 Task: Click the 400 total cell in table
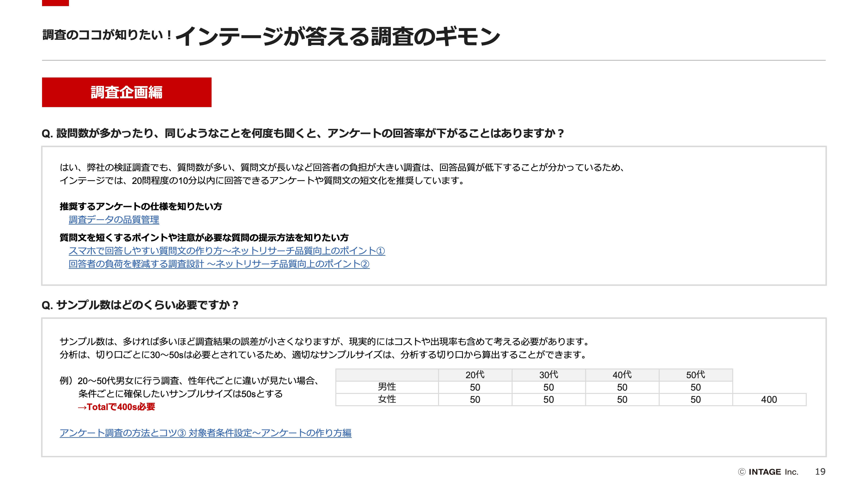tap(769, 400)
